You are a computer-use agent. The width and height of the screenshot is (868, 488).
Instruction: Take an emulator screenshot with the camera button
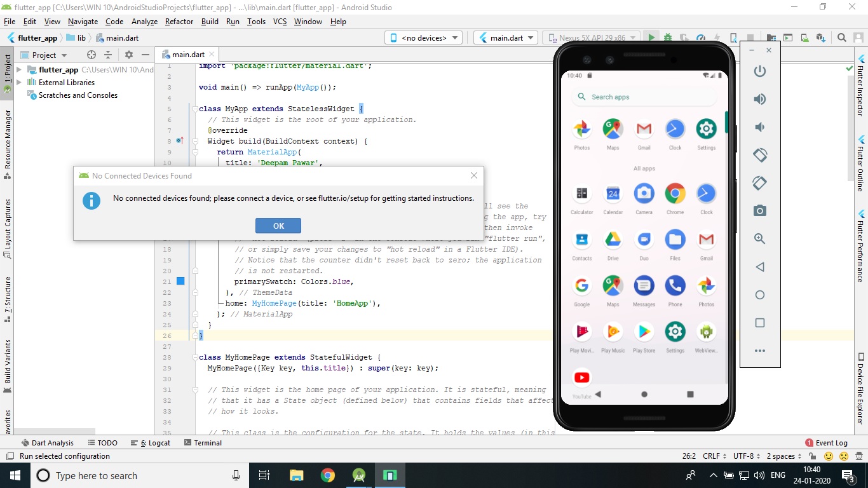click(760, 211)
